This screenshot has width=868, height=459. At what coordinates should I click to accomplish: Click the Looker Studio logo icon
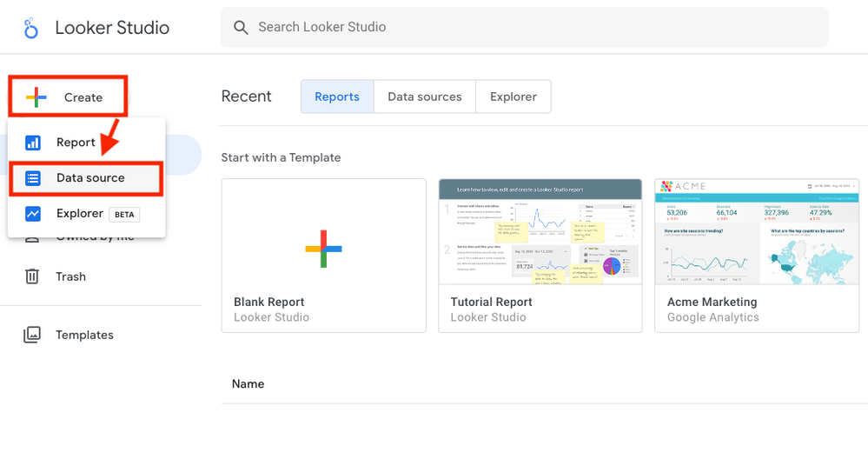[31, 29]
